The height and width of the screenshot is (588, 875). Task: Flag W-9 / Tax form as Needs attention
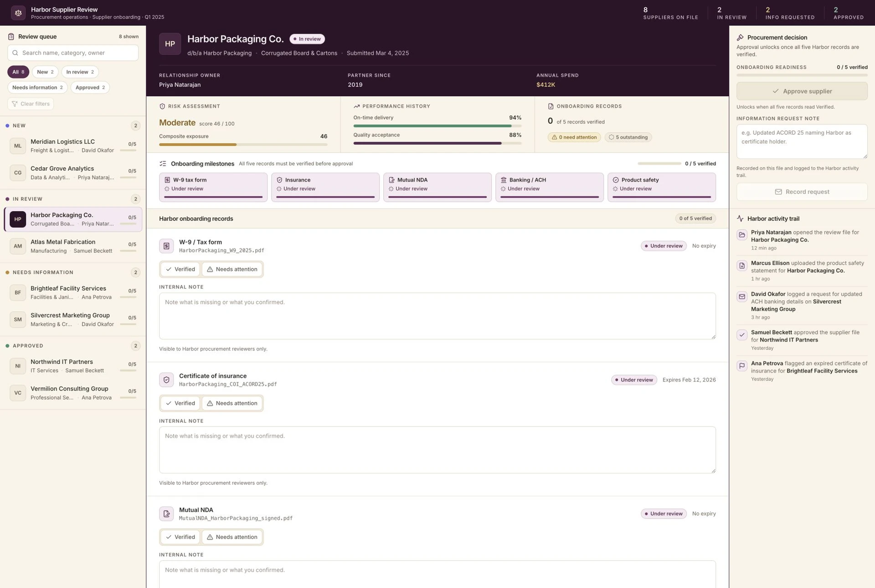click(x=232, y=269)
